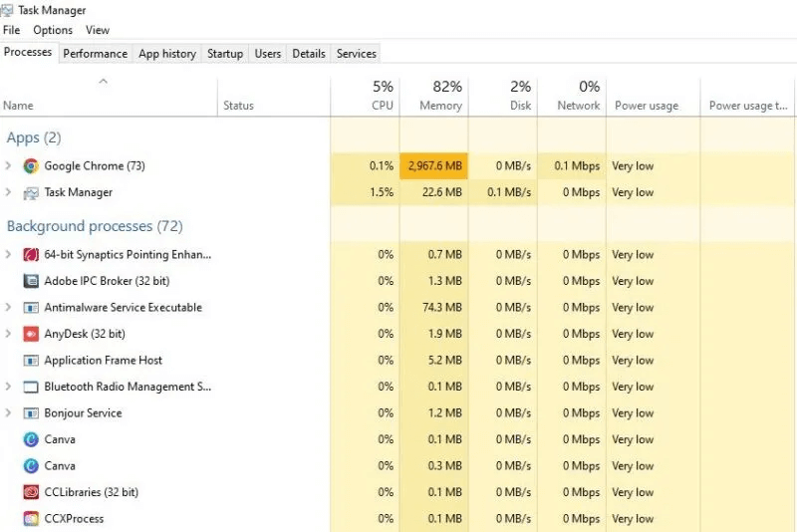Image resolution: width=797 pixels, height=532 pixels.
Task: Click the Antimalware Service Executable icon
Action: [31, 308]
